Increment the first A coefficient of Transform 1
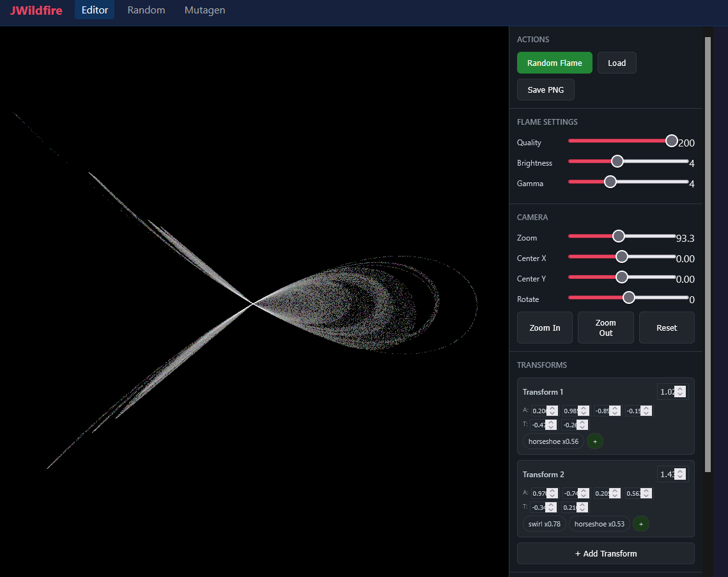728x577 pixels. click(552, 408)
